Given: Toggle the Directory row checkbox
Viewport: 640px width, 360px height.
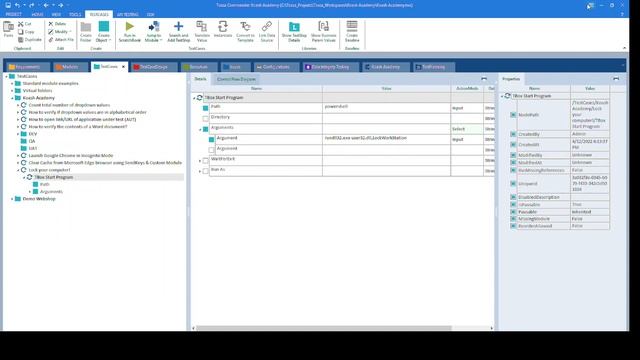Looking at the screenshot, I should [x=205, y=119].
